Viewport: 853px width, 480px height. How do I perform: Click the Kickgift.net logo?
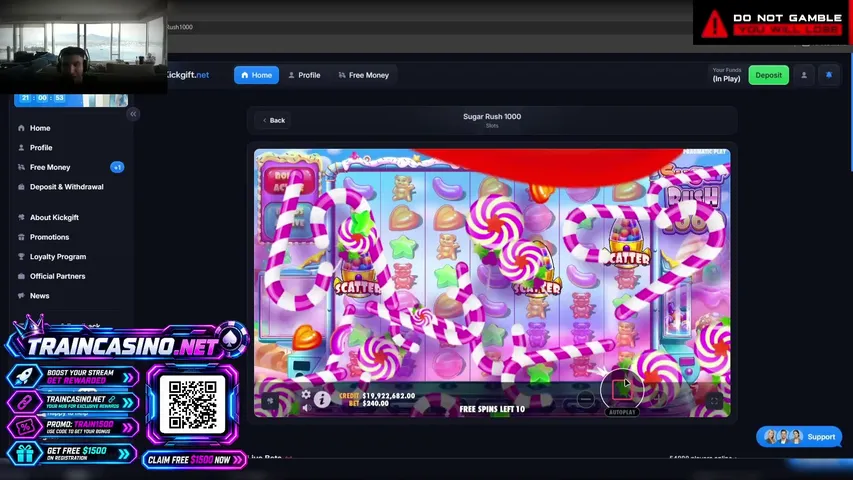pos(188,75)
